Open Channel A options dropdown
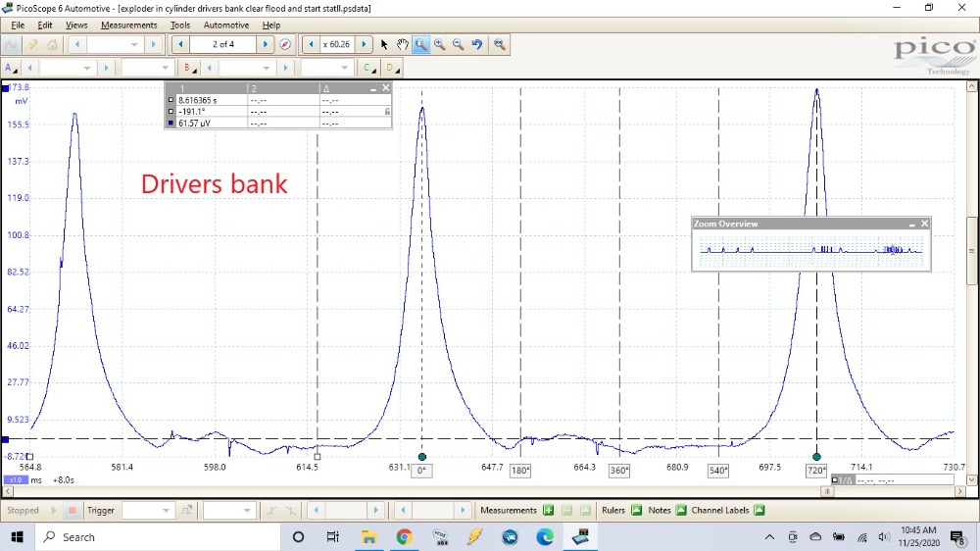980x551 pixels. coord(10,68)
